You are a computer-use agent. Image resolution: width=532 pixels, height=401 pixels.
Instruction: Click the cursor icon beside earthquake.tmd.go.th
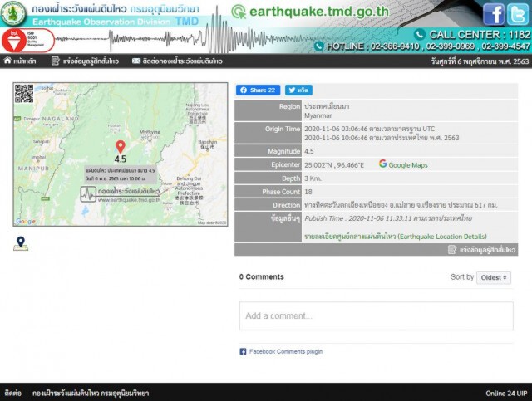239,12
